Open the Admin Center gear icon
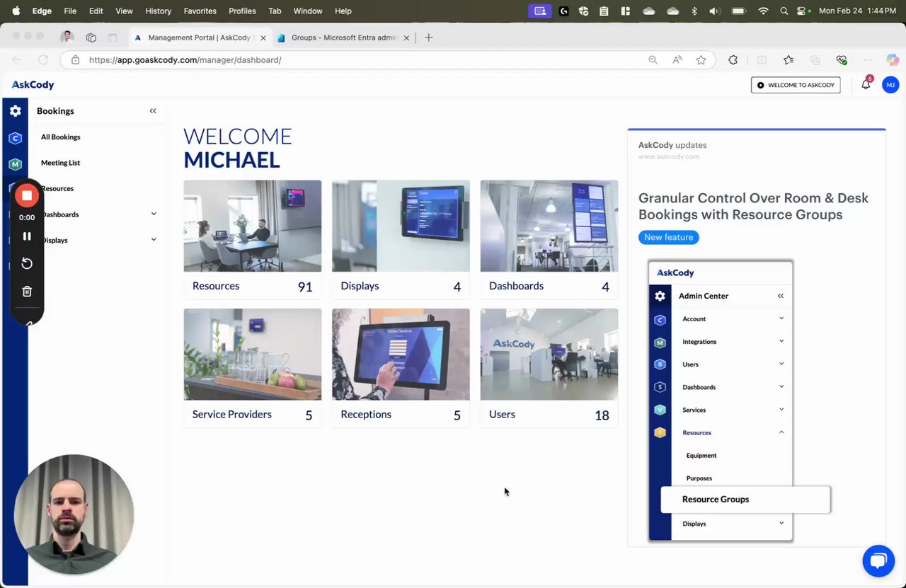Viewport: 906px width, 588px height. pyautogui.click(x=15, y=111)
